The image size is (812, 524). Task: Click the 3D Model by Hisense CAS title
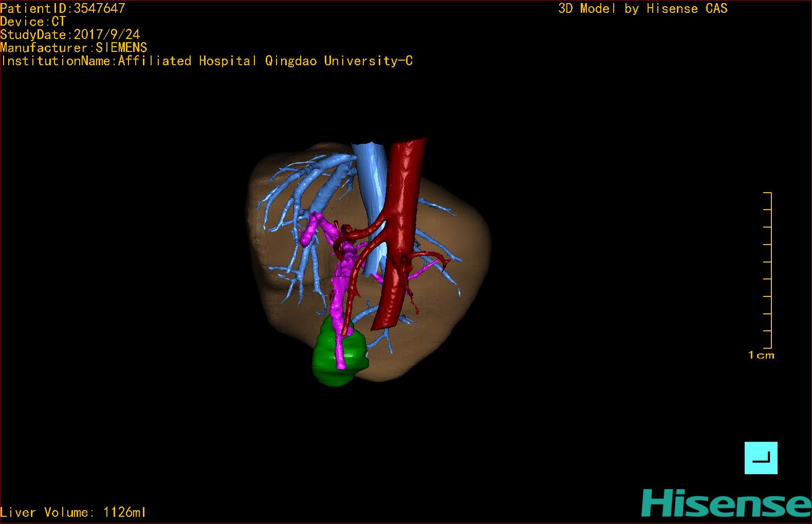coord(643,9)
